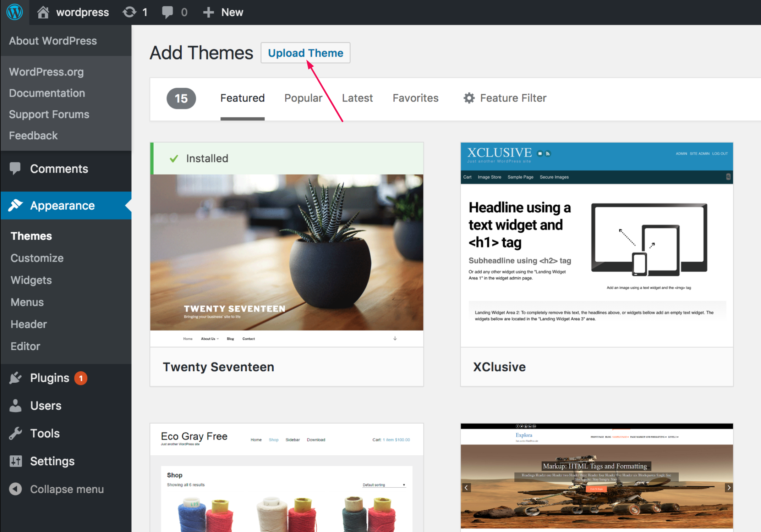The height and width of the screenshot is (532, 761).
Task: Click the Settings sliders icon
Action: point(15,461)
